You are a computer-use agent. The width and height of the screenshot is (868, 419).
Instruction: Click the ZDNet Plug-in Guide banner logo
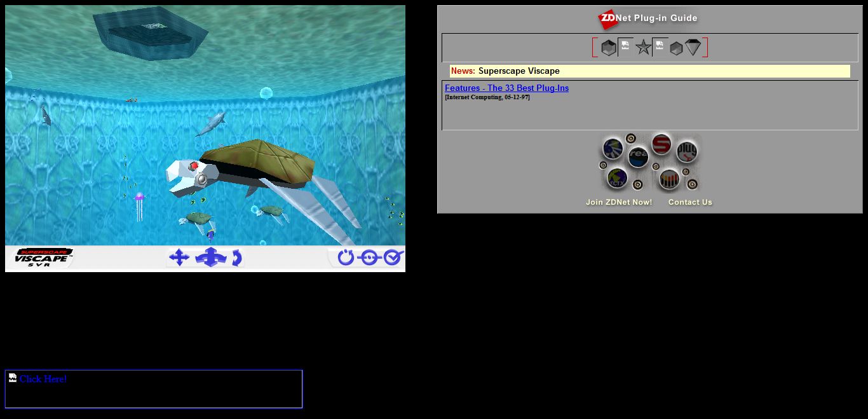coord(648,18)
